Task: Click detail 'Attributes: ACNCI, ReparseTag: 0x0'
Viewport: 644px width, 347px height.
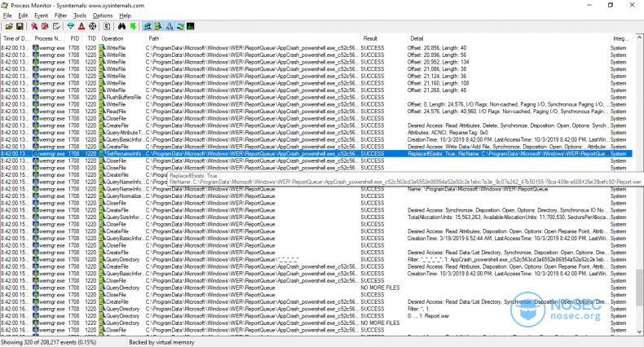Action: (448, 133)
